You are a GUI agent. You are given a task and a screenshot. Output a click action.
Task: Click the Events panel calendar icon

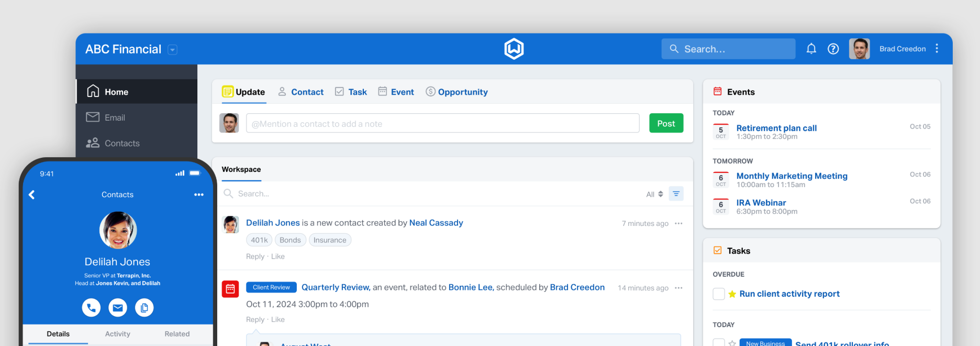pyautogui.click(x=717, y=91)
